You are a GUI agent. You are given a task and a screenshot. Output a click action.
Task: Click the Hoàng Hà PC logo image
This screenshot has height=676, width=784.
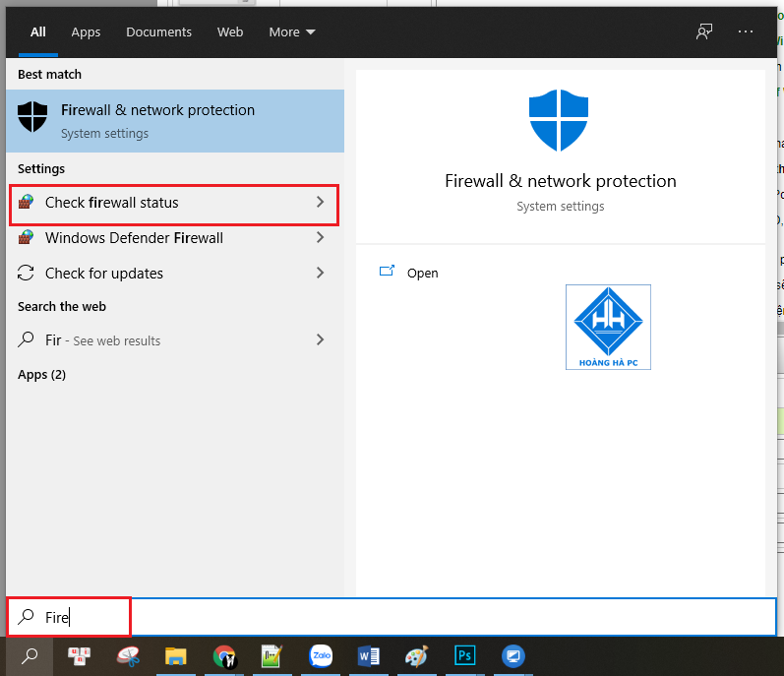(608, 327)
